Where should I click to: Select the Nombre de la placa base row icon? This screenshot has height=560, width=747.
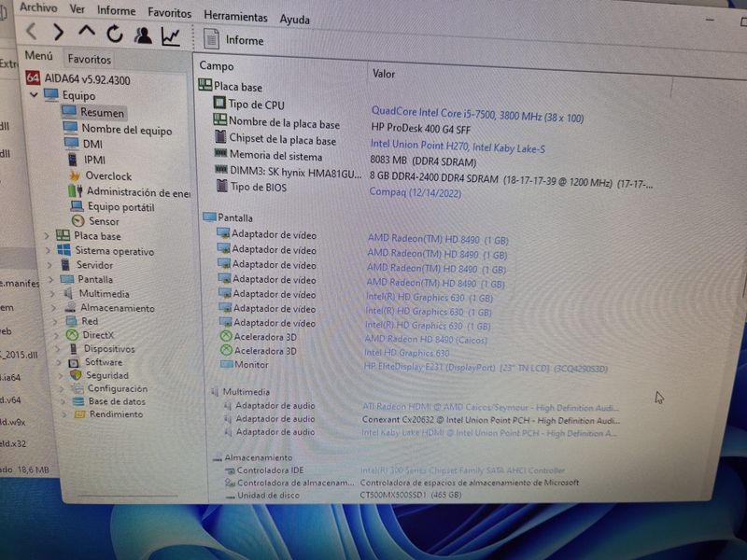219,119
